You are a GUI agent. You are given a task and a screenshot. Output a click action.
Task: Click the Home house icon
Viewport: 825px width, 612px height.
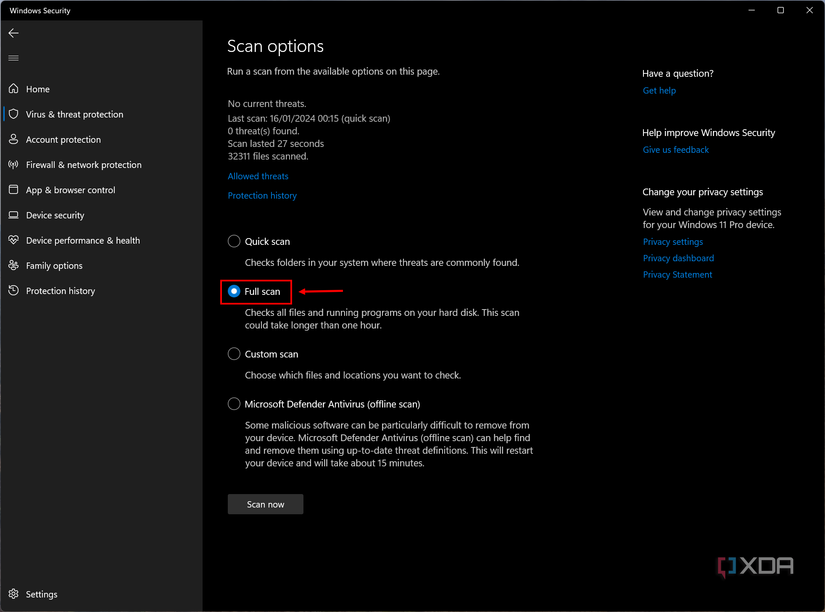(14, 88)
